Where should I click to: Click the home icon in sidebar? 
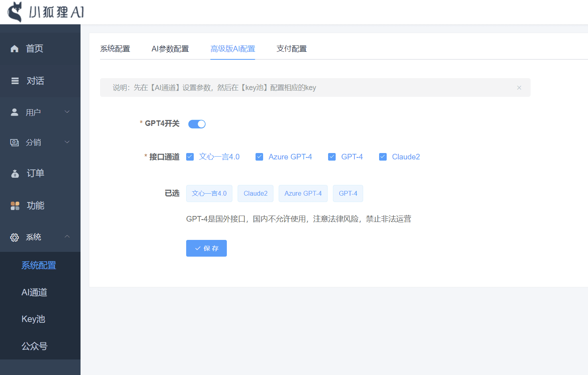[x=15, y=49]
